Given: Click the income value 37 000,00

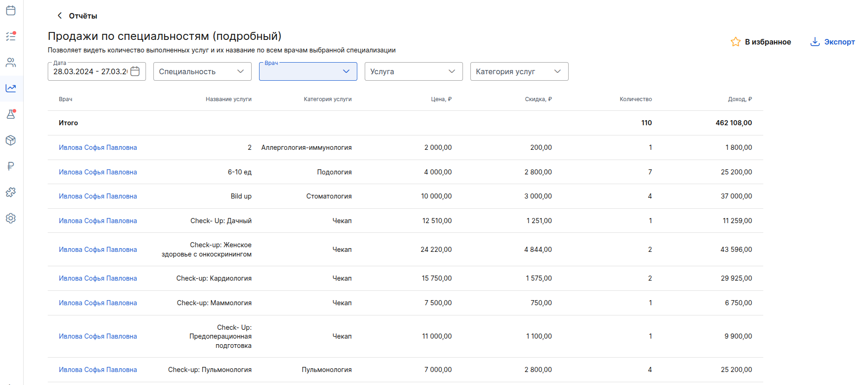Looking at the screenshot, I should point(736,196).
